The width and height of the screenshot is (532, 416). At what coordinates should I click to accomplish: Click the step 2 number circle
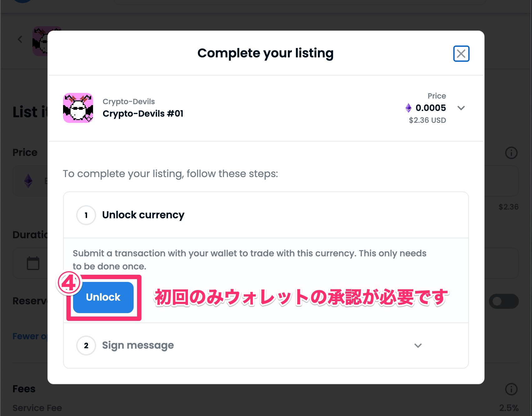pos(86,346)
